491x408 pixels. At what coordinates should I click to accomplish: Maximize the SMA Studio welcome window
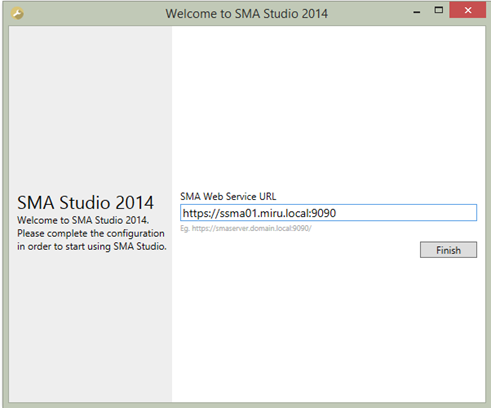click(x=439, y=10)
